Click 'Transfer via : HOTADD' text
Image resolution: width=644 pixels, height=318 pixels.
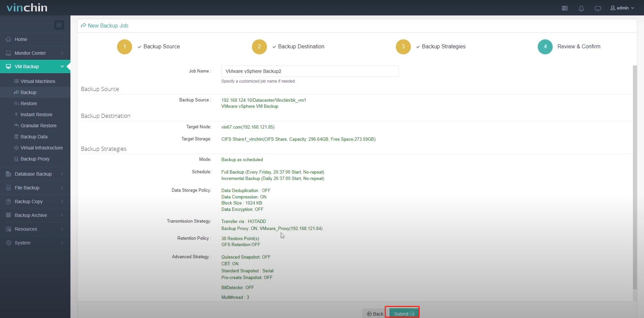coord(244,221)
